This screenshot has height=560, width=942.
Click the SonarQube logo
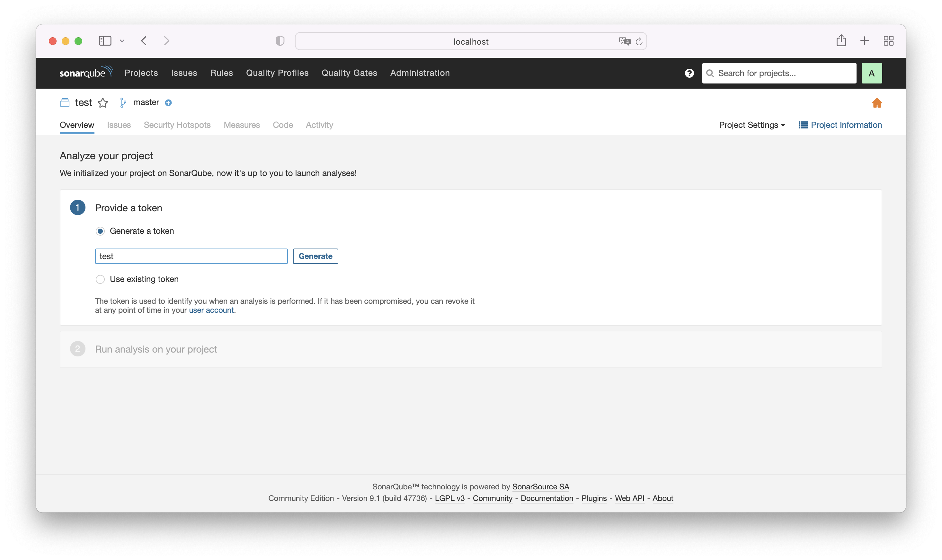coord(86,72)
